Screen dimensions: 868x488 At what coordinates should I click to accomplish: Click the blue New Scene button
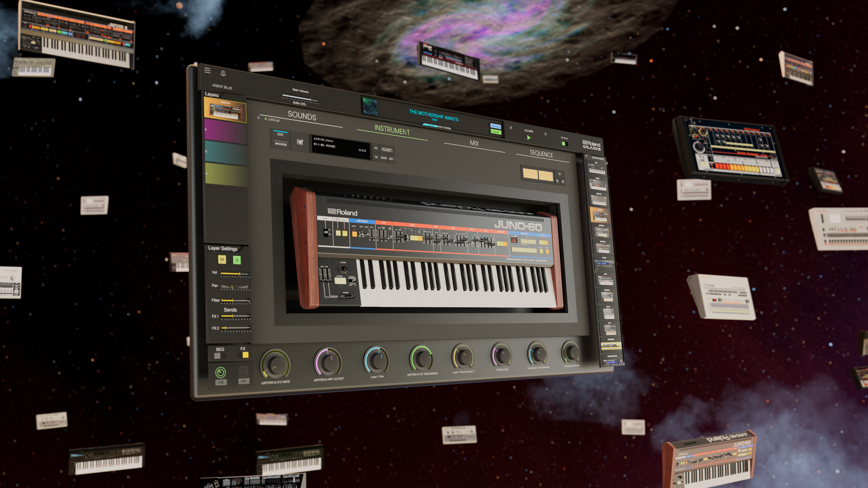click(x=495, y=126)
